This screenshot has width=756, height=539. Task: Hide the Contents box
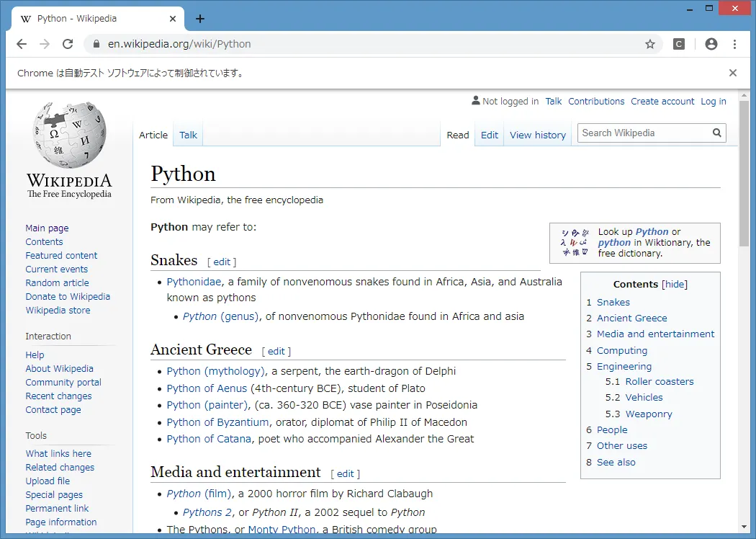(x=674, y=284)
